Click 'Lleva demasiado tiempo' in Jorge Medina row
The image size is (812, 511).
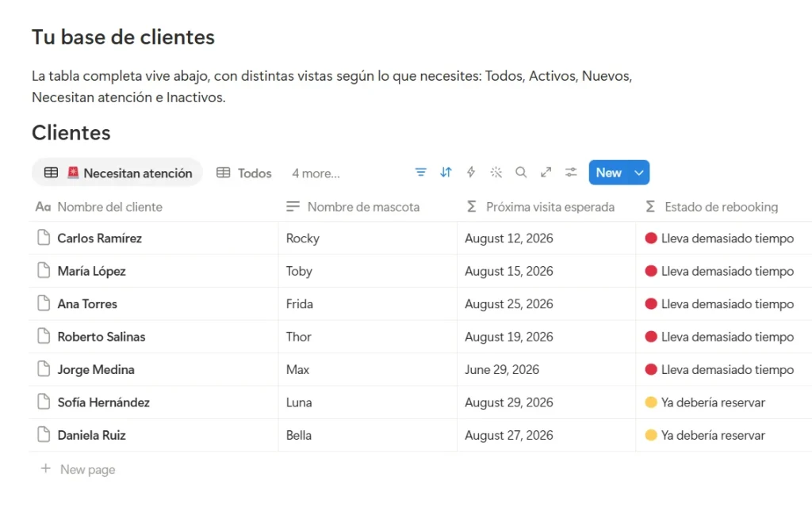727,370
